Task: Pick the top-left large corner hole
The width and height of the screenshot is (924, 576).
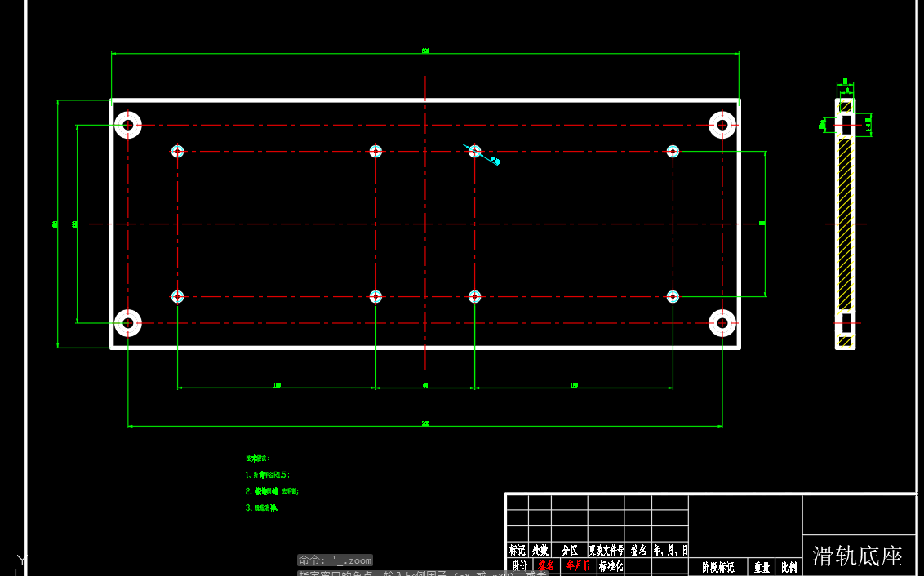Action: pyautogui.click(x=128, y=125)
